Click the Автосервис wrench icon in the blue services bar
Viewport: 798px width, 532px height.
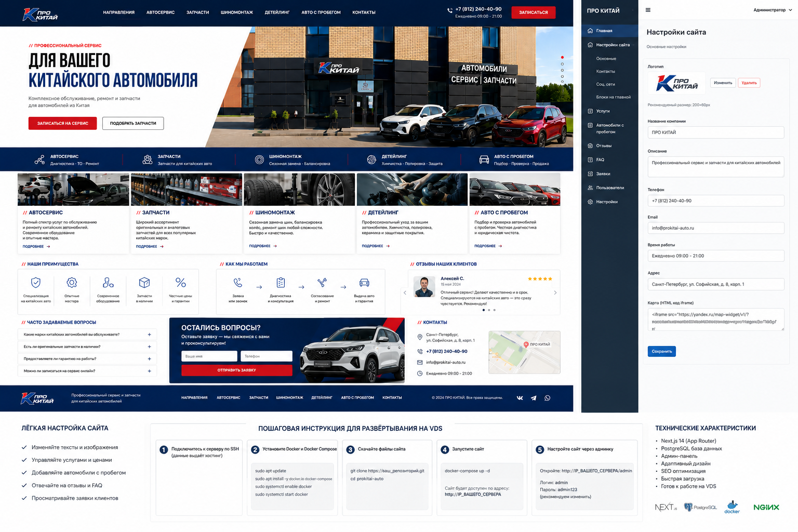tap(39, 159)
